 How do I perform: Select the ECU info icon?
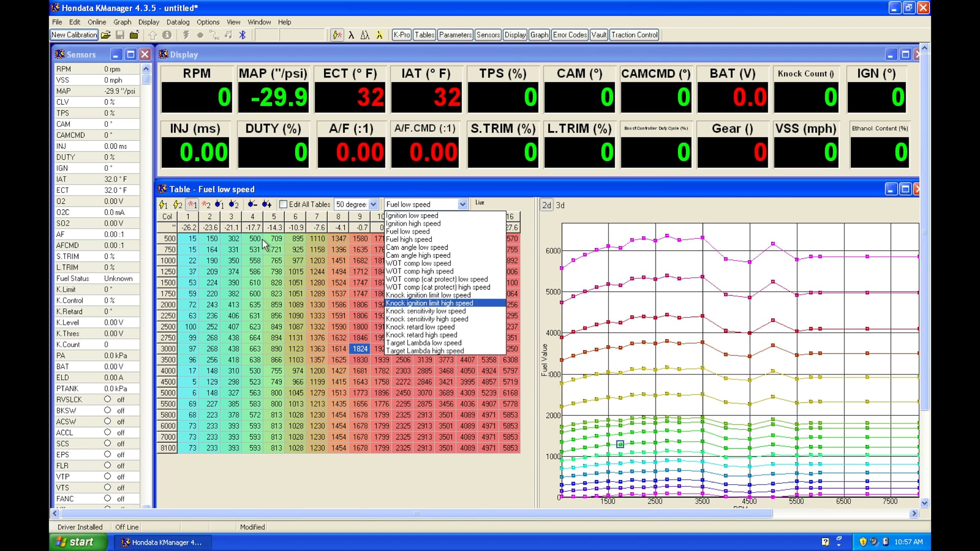pos(167,35)
